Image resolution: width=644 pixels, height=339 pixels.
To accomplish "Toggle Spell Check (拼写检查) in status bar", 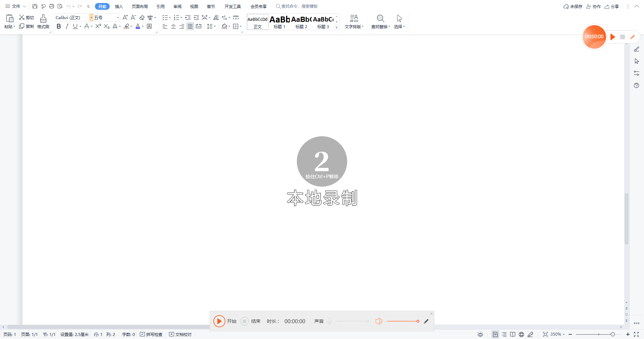I will [x=151, y=334].
